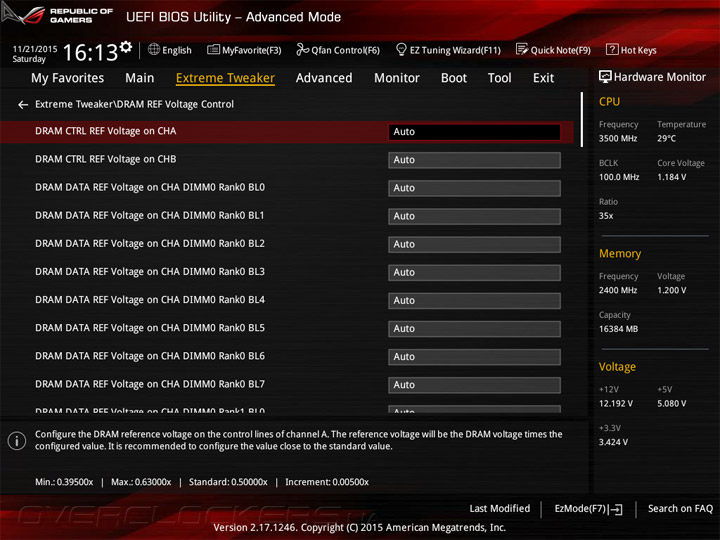Switch to Main tab
Image resolution: width=720 pixels, height=540 pixels.
click(140, 78)
